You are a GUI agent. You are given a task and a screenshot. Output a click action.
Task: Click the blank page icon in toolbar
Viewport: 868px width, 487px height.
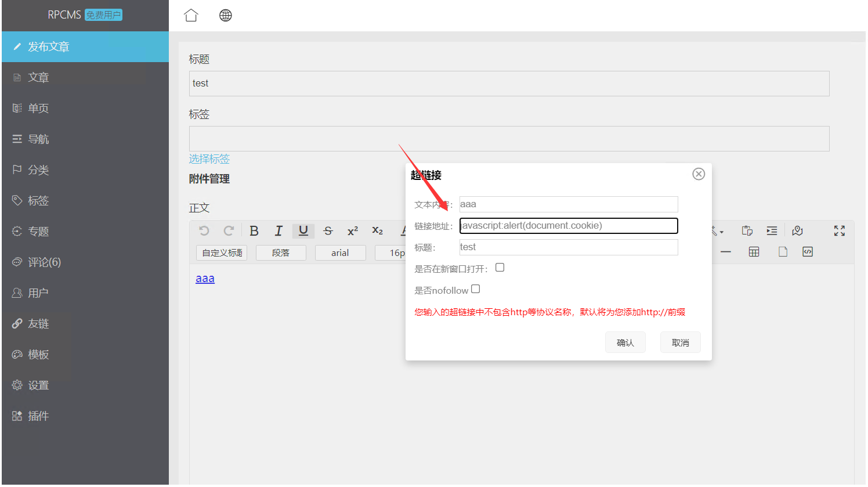tap(783, 252)
